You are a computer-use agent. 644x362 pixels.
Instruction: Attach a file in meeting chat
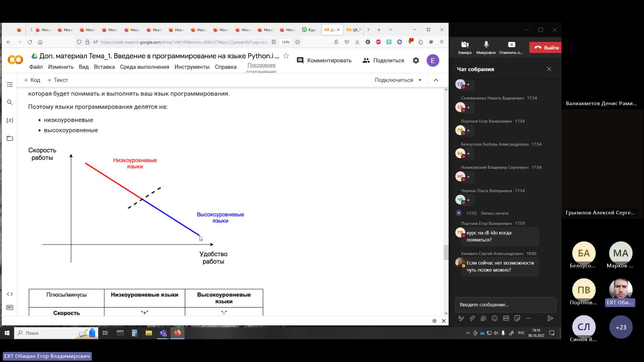click(x=472, y=318)
